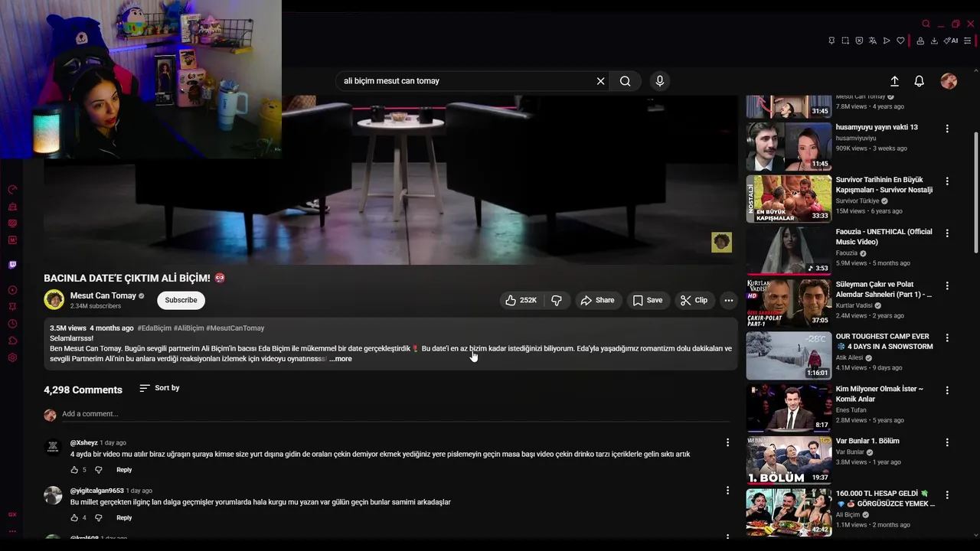
Task: Open Twitch panel in Opera GX sidebar
Action: tap(12, 265)
